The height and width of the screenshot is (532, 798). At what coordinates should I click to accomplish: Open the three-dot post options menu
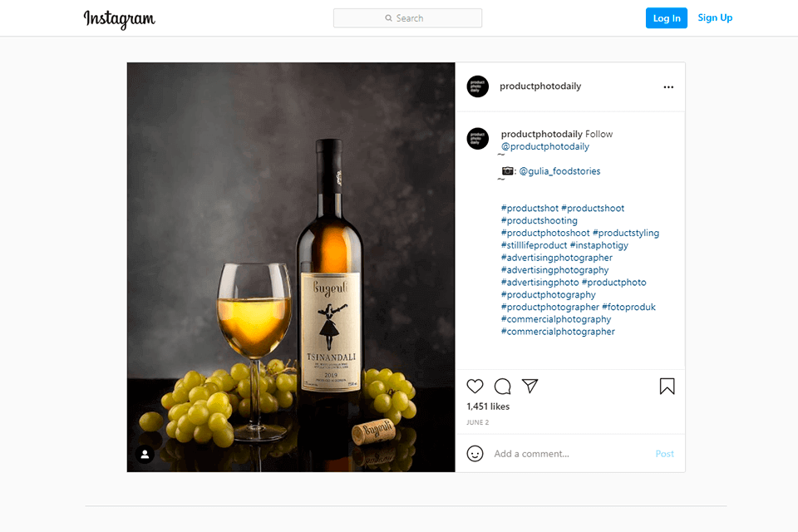pyautogui.click(x=668, y=87)
